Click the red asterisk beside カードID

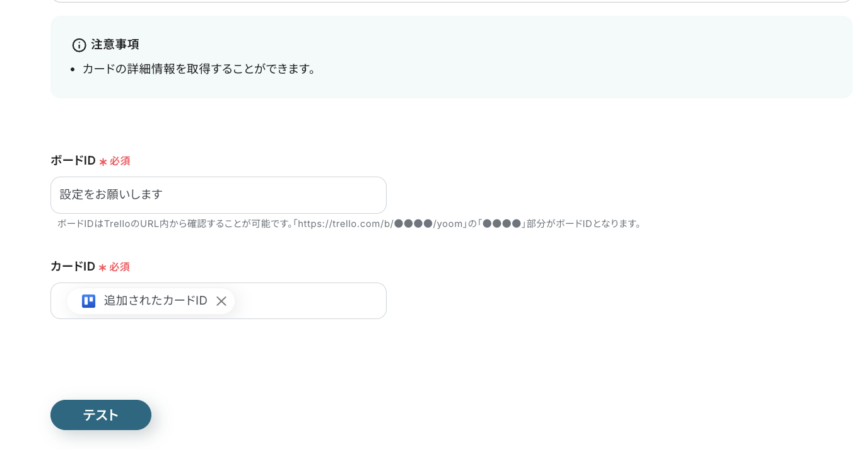[x=101, y=267]
